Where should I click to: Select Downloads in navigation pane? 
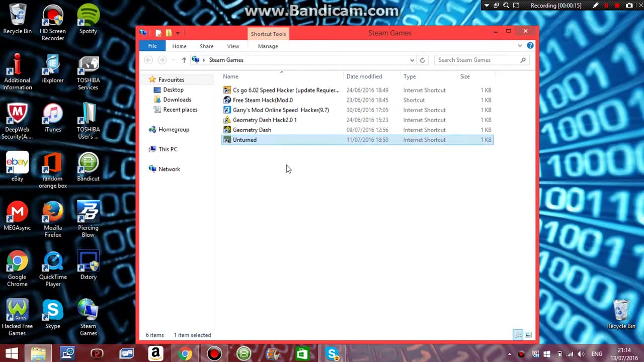pos(177,100)
